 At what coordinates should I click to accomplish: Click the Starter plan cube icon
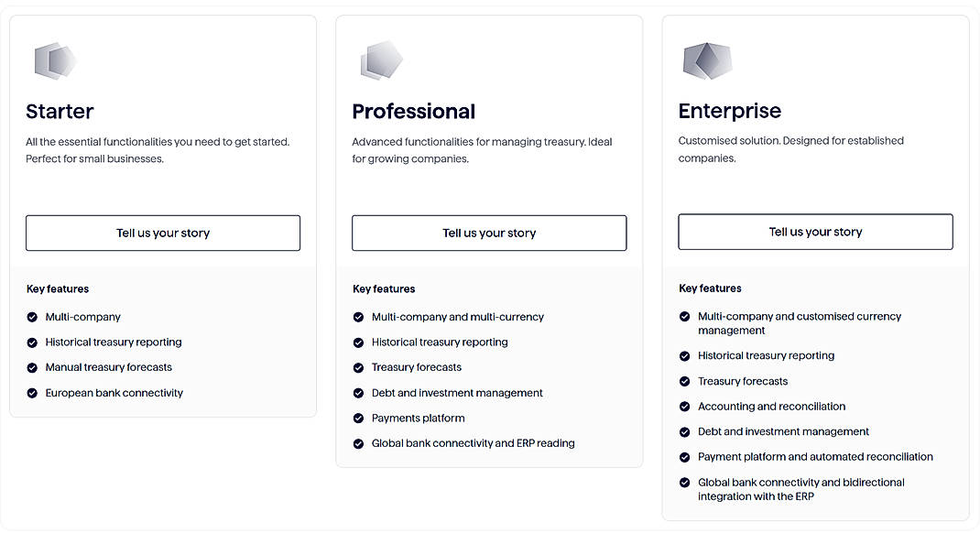53,60
